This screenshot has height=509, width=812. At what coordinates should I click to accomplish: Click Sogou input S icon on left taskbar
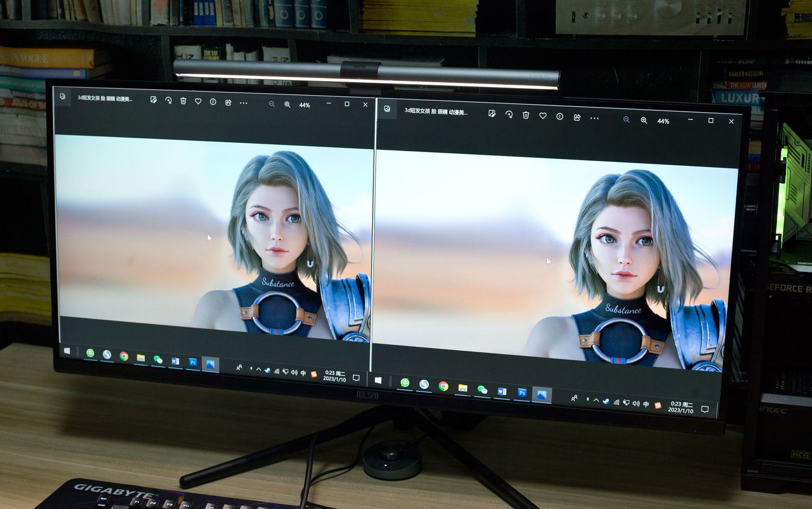(x=314, y=374)
